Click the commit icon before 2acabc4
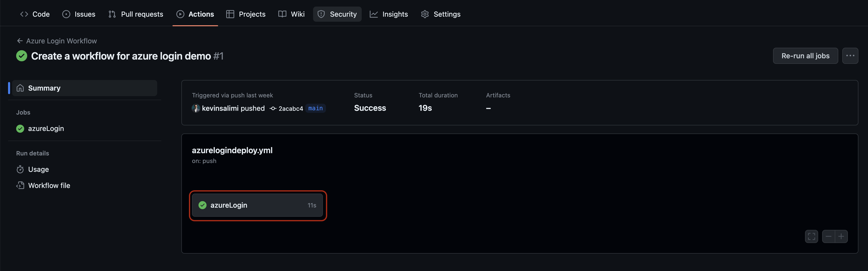The width and height of the screenshot is (868, 271). (x=273, y=109)
